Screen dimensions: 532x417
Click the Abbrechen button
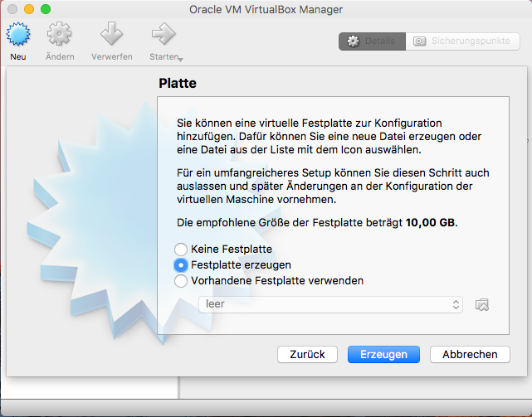pyautogui.click(x=470, y=354)
